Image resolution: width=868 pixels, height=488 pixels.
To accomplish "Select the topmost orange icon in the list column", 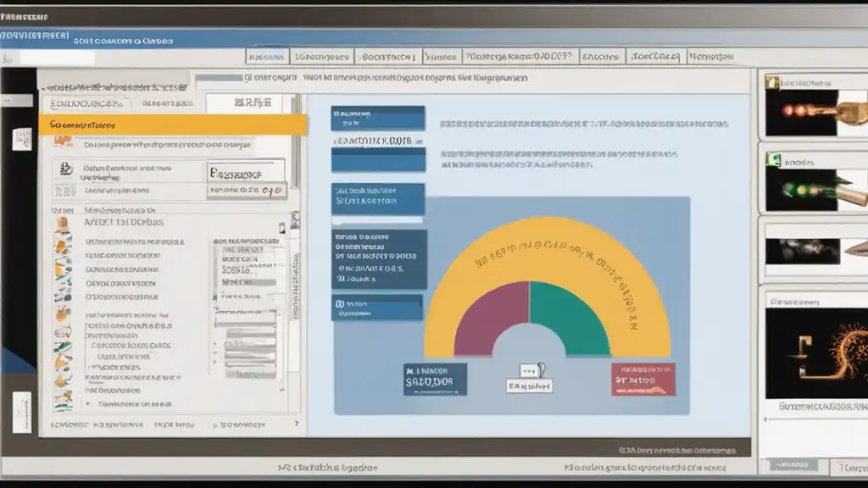I will pos(62,224).
